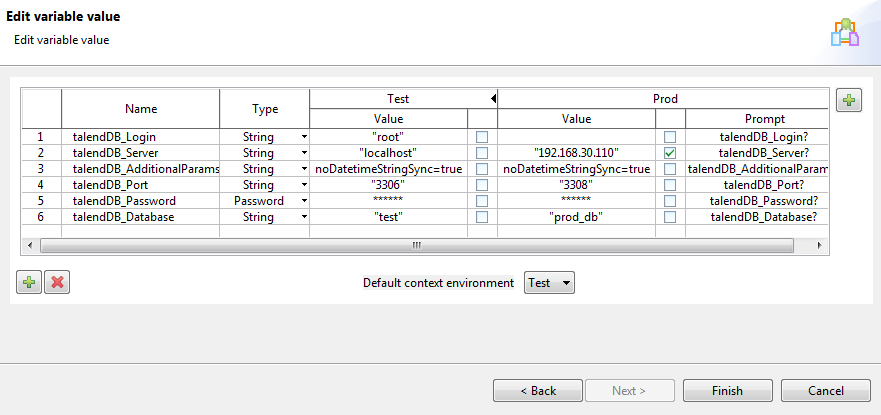Enable Test prompt checkbox for talendDB_Login
The width and height of the screenshot is (881, 415).
(482, 136)
